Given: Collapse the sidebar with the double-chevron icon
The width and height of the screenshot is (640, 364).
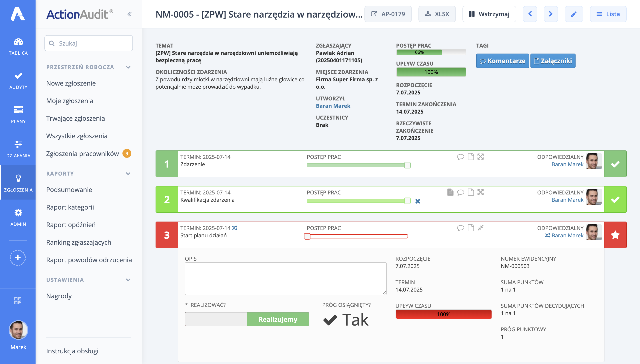Looking at the screenshot, I should [129, 14].
